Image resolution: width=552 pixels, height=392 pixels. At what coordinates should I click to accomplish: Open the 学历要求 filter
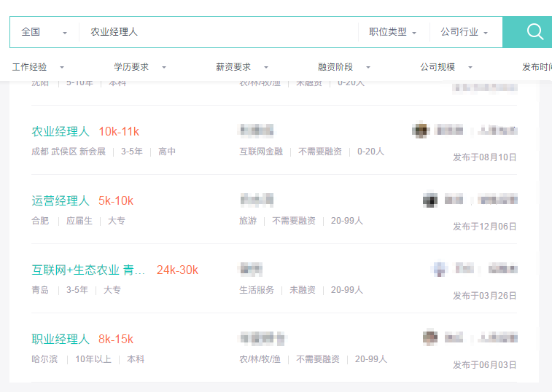[140, 67]
